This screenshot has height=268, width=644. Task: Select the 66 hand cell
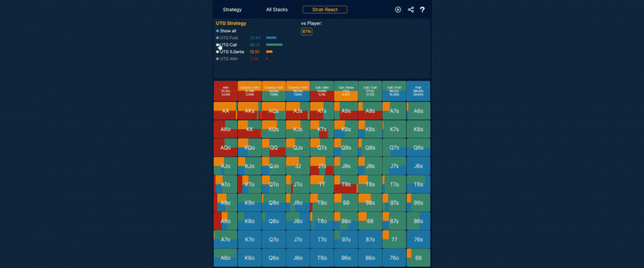click(418, 257)
